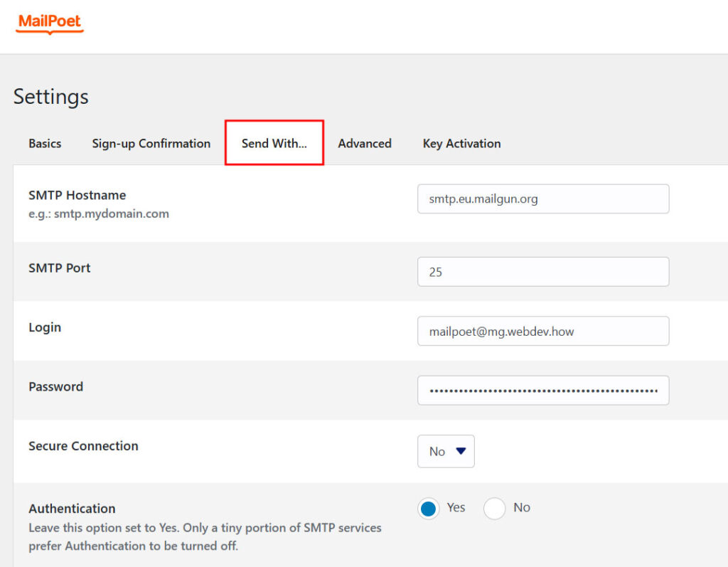The width and height of the screenshot is (728, 567).
Task: Click the Settings page heading
Action: [50, 96]
